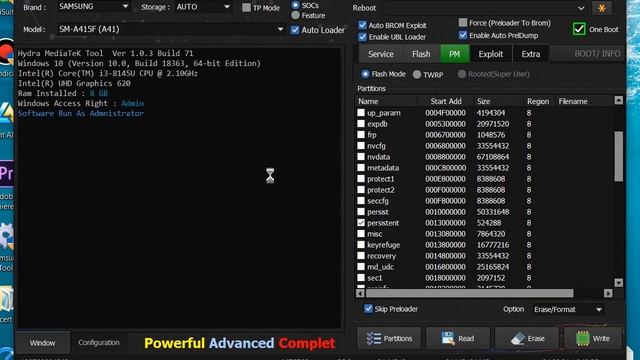Uncheck Auto BROM Exploit
The width and height of the screenshot is (640, 360).
[362, 25]
